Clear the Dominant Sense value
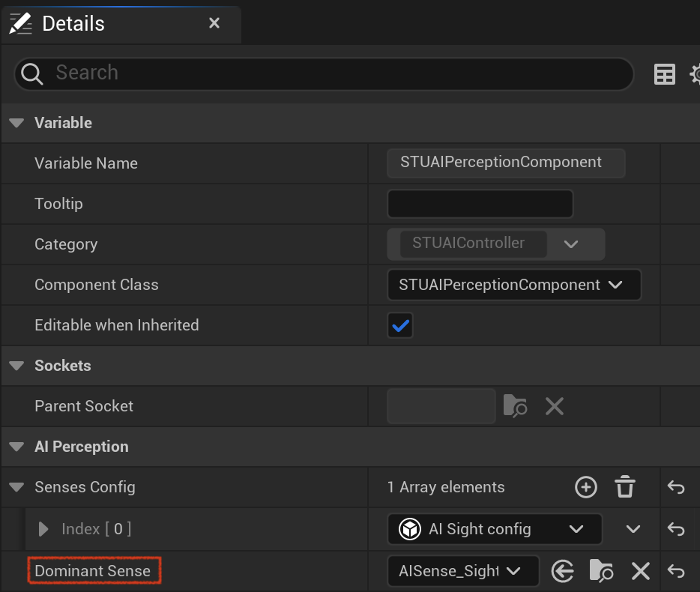The height and width of the screenshot is (592, 700). pos(641,571)
